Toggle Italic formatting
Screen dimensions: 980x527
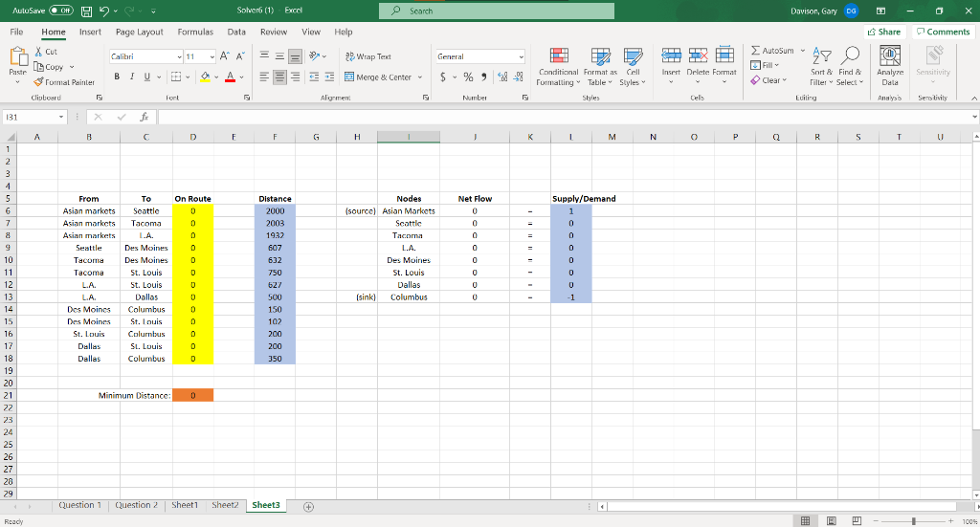click(x=132, y=77)
